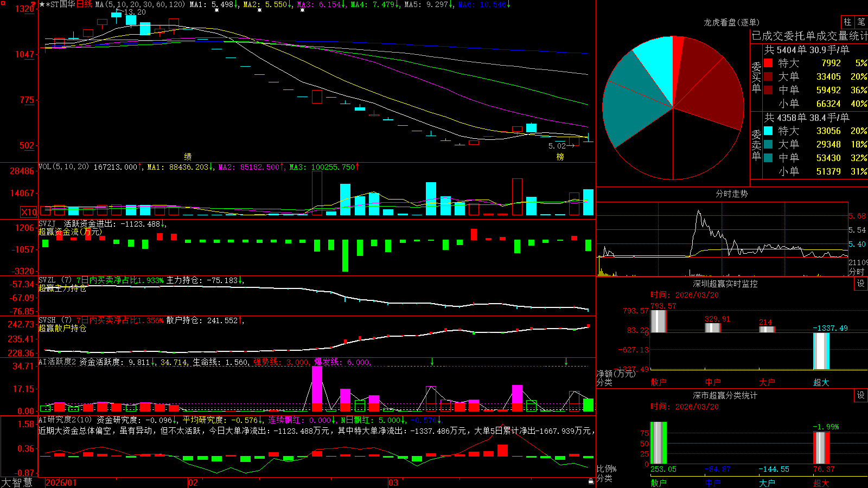
Task: Click the 深圳超赢实时监控 panel title
Action: [x=725, y=284]
